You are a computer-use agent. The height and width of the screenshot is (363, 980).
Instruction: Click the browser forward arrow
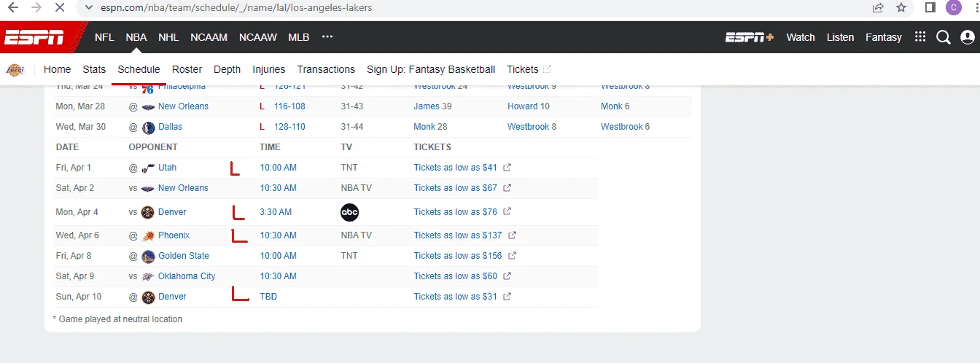tap(36, 8)
